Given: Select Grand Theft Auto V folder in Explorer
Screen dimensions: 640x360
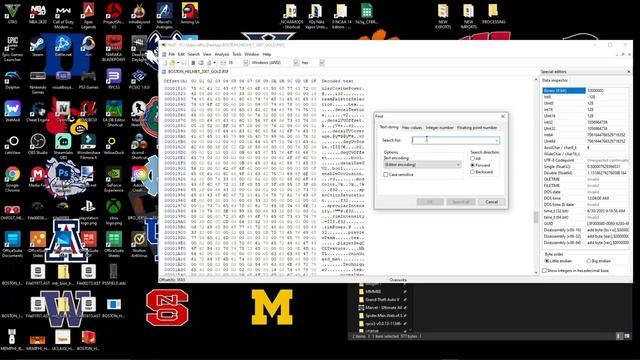Looking at the screenshot, I should tap(382, 300).
